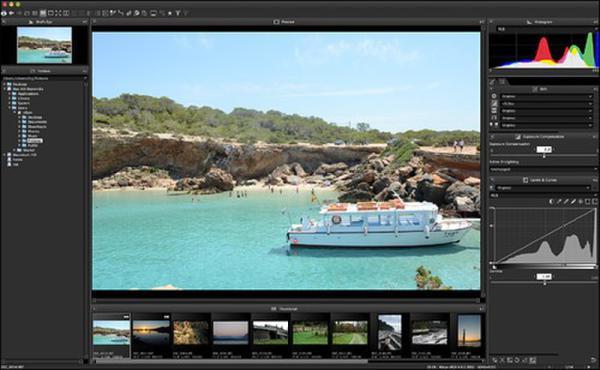Open the RGB channel dropdown in the Histogram panel
Viewport: 600px width, 370px height.
(x=546, y=29)
